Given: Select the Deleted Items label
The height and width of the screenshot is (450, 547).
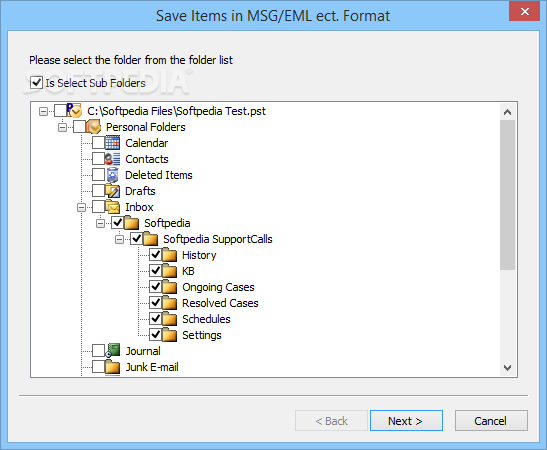Looking at the screenshot, I should [159, 175].
